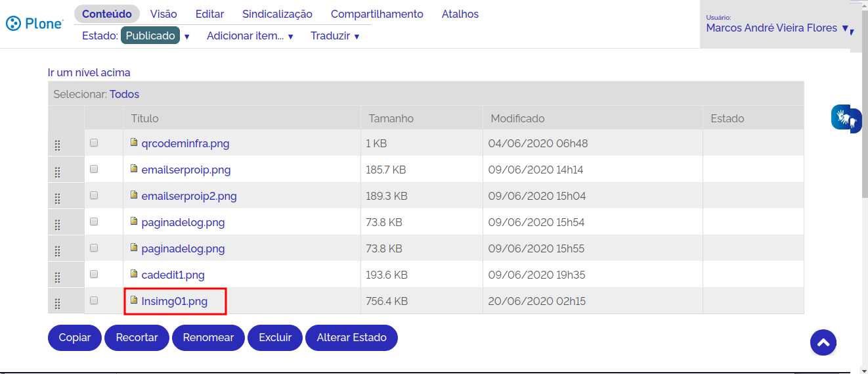Expand the Adicionar item menu
Screen dimensions: 868x374
(x=250, y=36)
